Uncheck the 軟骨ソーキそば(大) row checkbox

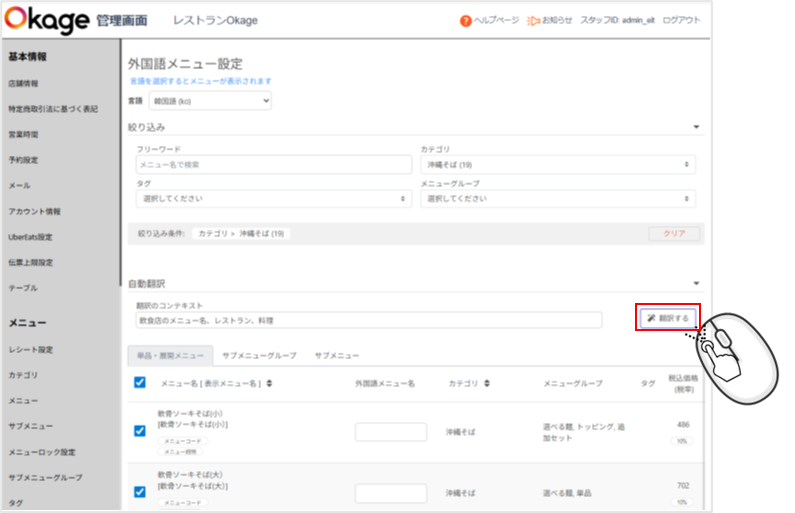pyautogui.click(x=140, y=490)
